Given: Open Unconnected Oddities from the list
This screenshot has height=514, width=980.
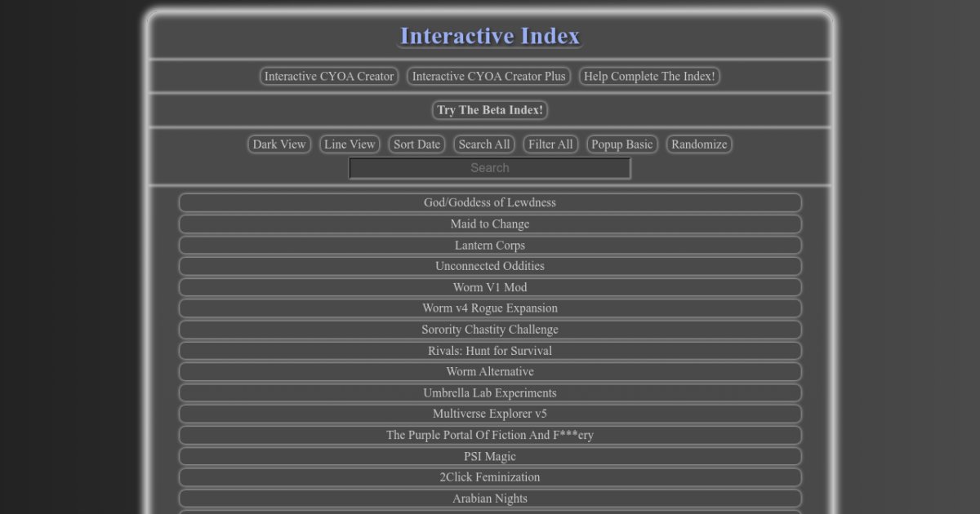Looking at the screenshot, I should coord(490,266).
